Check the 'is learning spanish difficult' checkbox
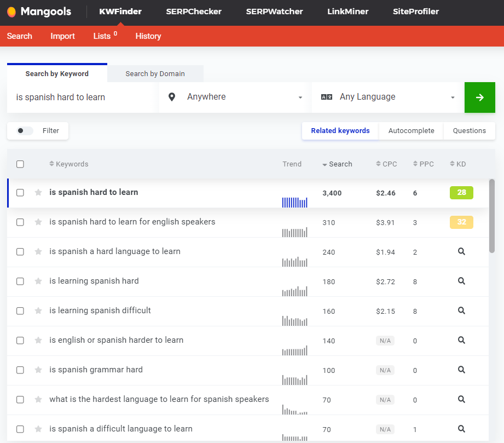The image size is (504, 443). coord(20,311)
